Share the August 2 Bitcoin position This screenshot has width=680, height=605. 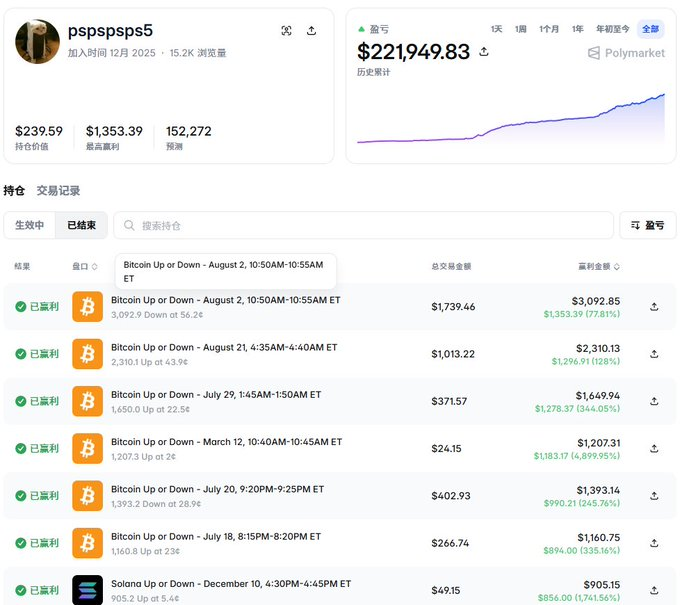pyautogui.click(x=654, y=307)
